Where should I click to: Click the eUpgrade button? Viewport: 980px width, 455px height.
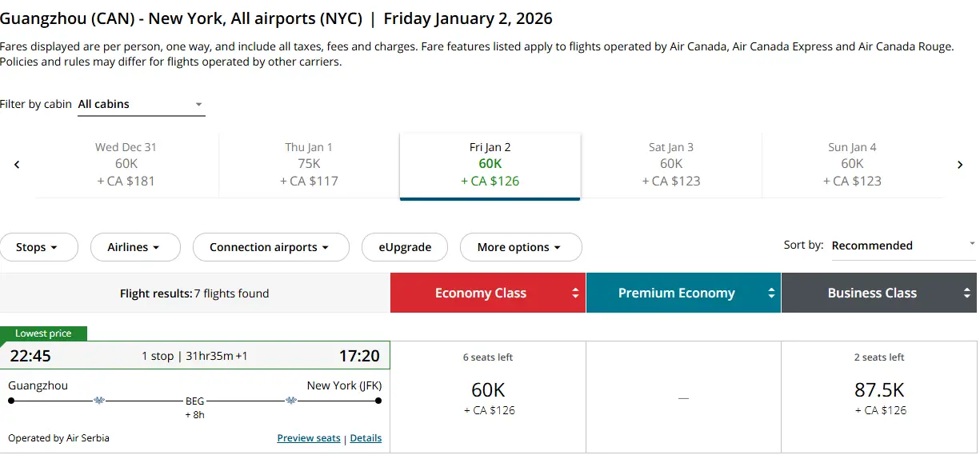tap(405, 247)
